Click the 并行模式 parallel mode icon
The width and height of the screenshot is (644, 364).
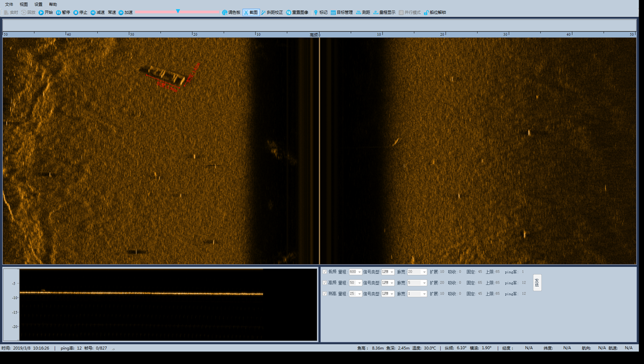pos(401,12)
